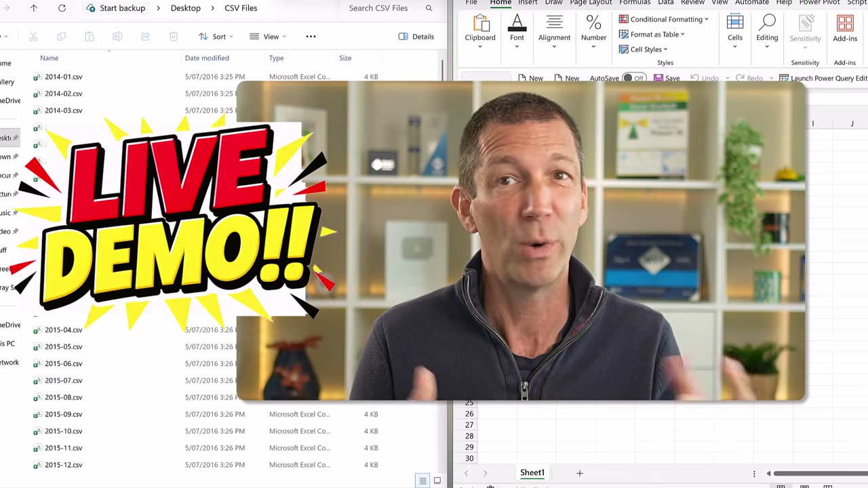The width and height of the screenshot is (868, 488).
Task: Switch to the Data tab in Excel
Action: tap(666, 3)
